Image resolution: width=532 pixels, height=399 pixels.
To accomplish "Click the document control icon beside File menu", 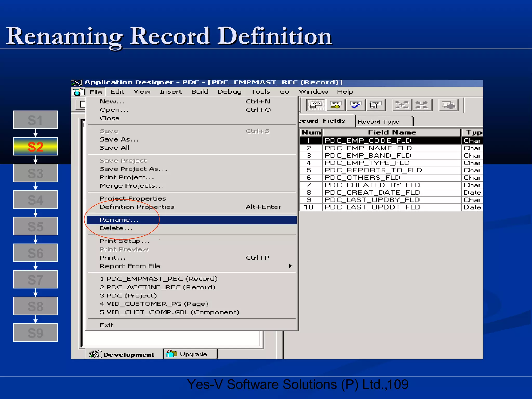I will 78,92.
